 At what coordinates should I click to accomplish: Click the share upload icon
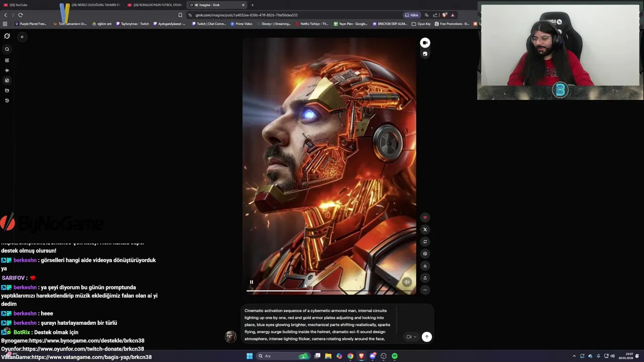(x=425, y=278)
